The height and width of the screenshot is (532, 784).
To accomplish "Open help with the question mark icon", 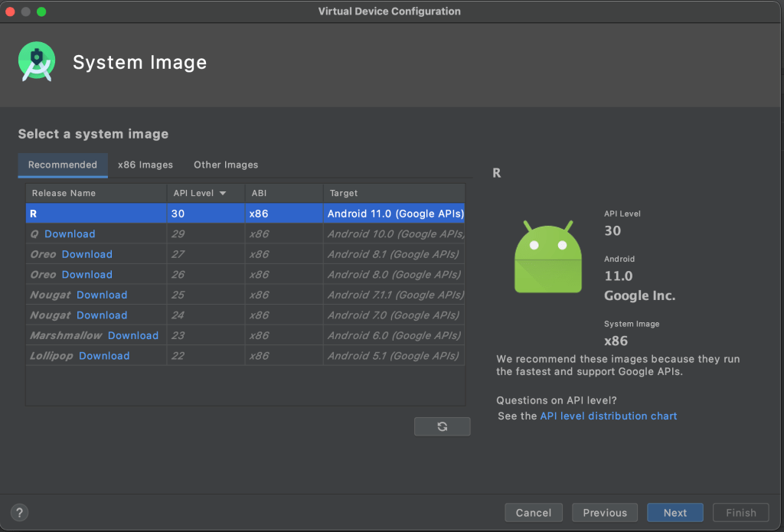I will point(20,513).
